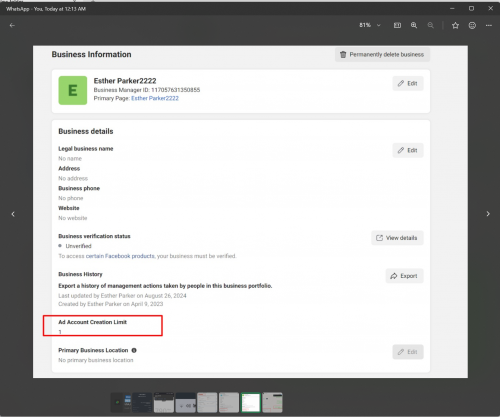Screen dimensions: 500x417
Task: Click Edit beside Primary Business Location
Action: [408, 352]
